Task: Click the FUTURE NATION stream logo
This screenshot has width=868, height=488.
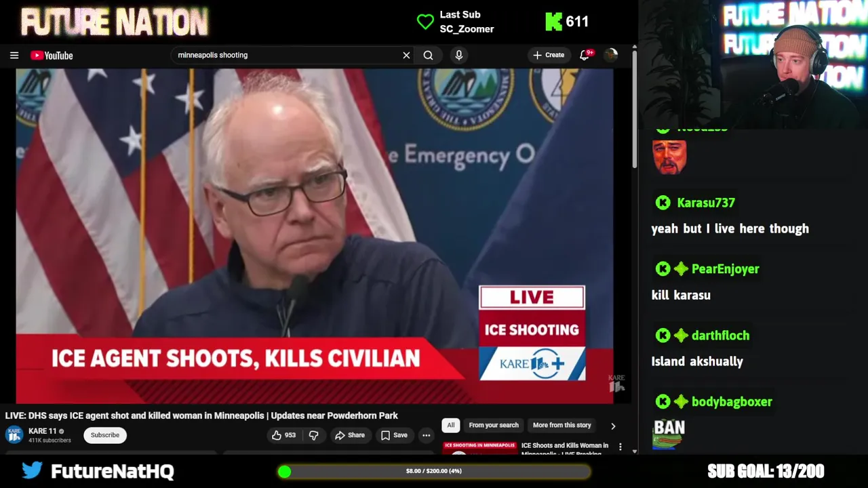Action: [114, 22]
